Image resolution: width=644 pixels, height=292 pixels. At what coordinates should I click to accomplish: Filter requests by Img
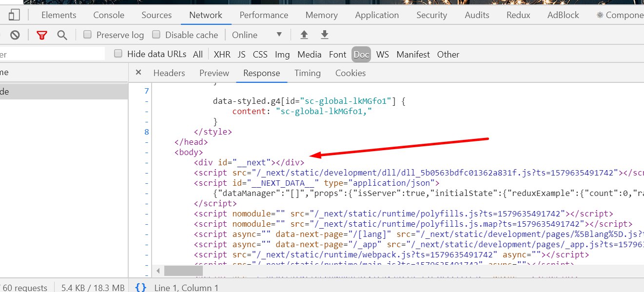282,54
